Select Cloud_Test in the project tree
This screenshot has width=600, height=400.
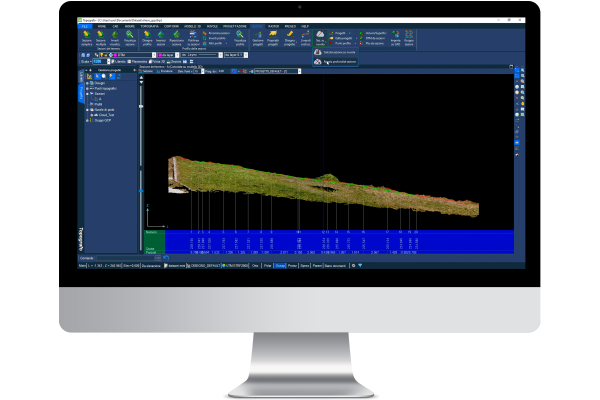[x=106, y=115]
